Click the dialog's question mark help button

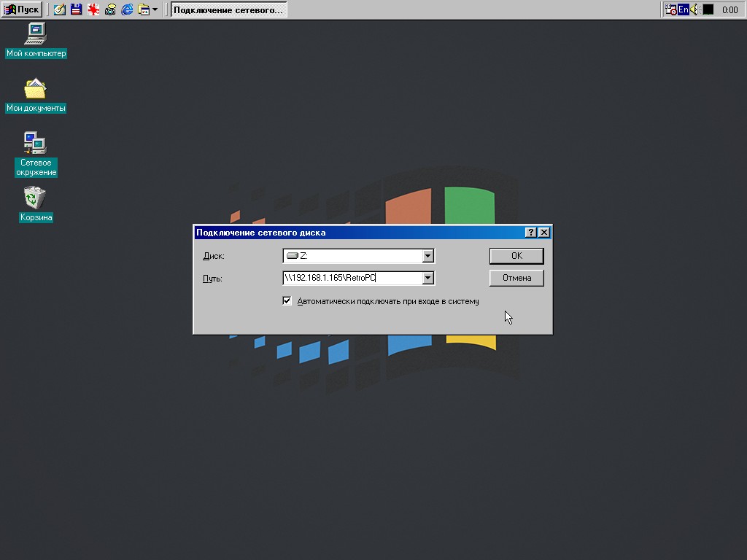click(x=530, y=233)
